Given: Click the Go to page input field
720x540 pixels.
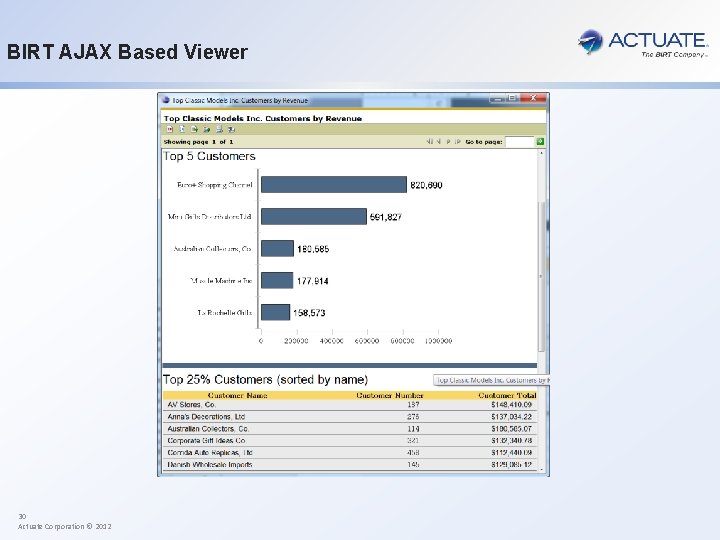Looking at the screenshot, I should pyautogui.click(x=519, y=142).
